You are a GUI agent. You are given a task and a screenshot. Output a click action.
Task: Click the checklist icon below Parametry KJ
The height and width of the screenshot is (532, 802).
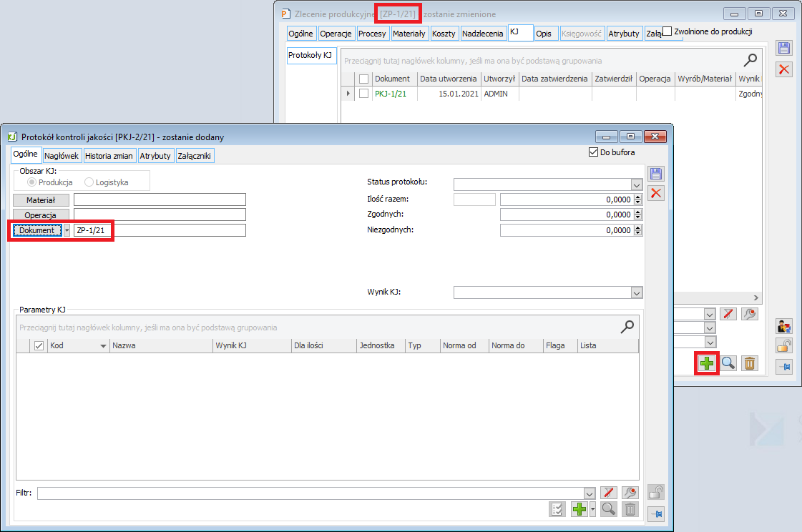tap(557, 509)
